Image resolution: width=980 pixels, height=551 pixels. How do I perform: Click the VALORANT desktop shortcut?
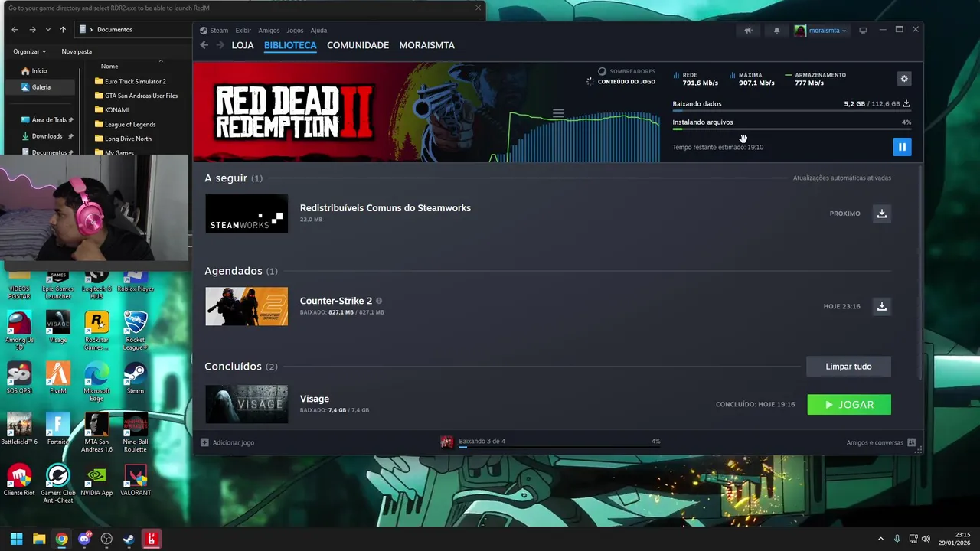(x=136, y=481)
